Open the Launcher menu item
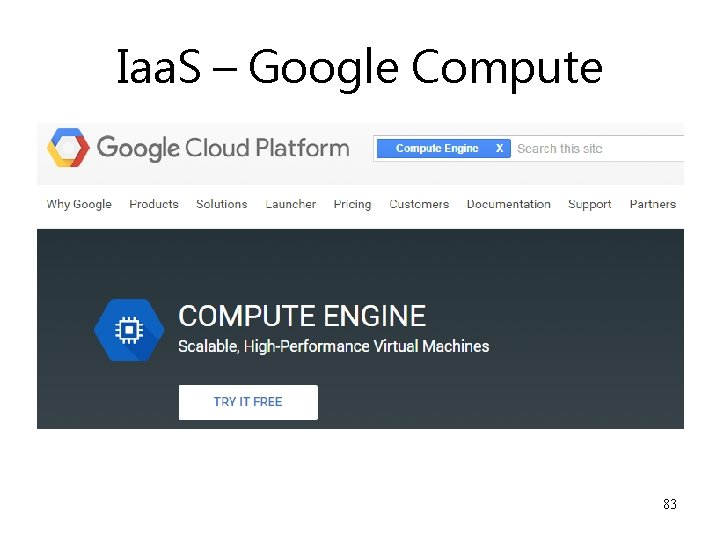The image size is (720, 540). tap(291, 204)
